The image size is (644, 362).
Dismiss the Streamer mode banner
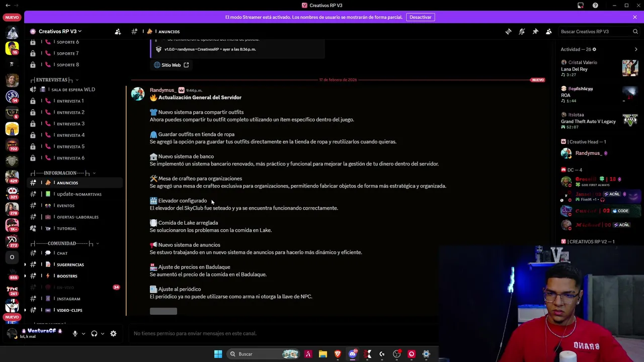pyautogui.click(x=635, y=17)
